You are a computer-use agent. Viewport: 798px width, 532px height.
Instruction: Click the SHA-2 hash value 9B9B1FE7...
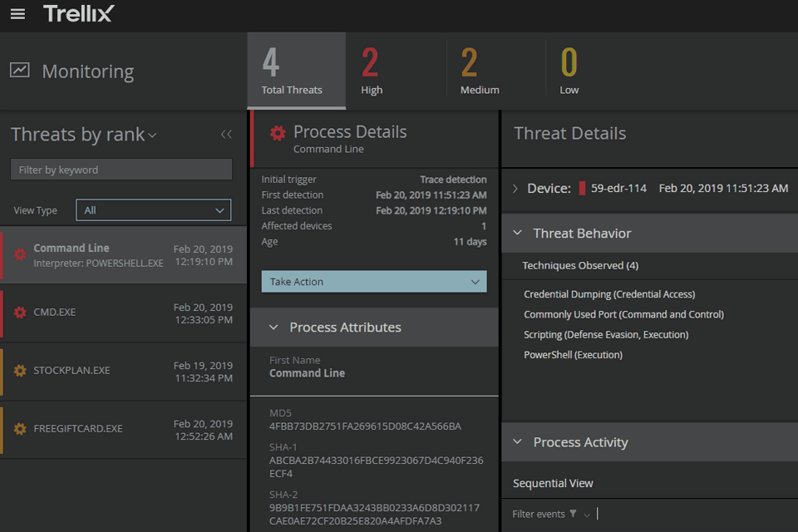[x=374, y=515]
